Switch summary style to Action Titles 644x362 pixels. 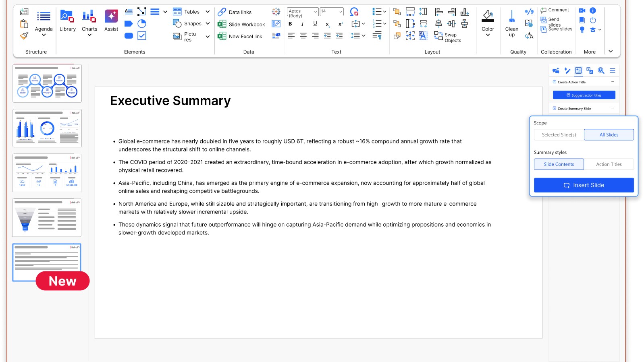tap(609, 164)
